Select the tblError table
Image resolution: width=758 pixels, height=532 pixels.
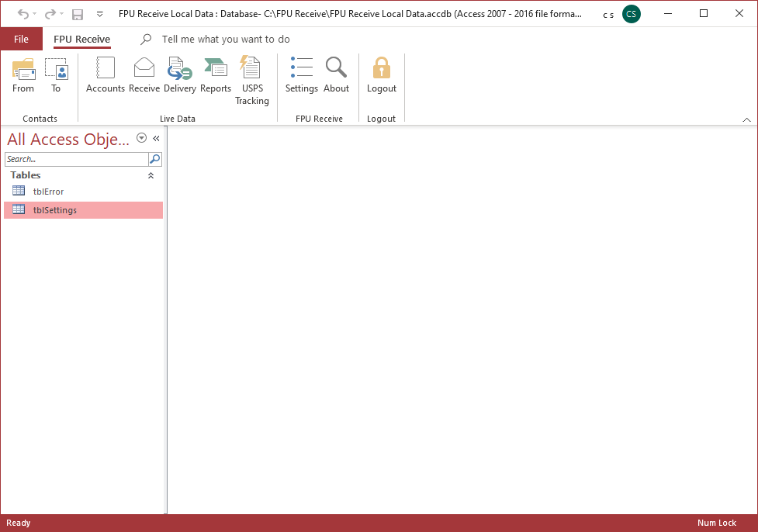tap(48, 192)
